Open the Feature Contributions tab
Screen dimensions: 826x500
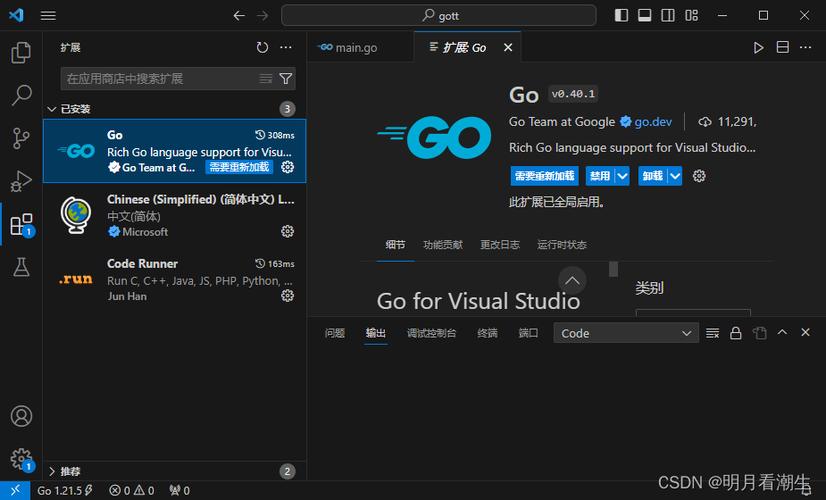[442, 244]
